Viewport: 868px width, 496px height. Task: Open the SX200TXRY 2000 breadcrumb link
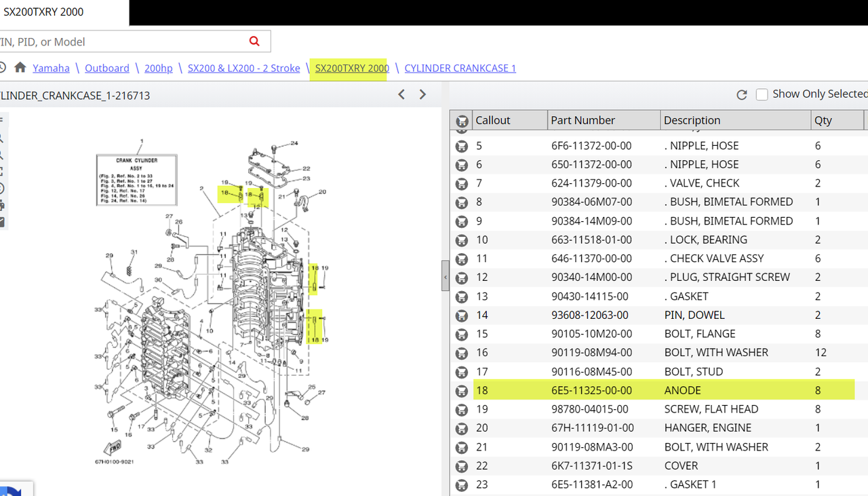pyautogui.click(x=352, y=68)
